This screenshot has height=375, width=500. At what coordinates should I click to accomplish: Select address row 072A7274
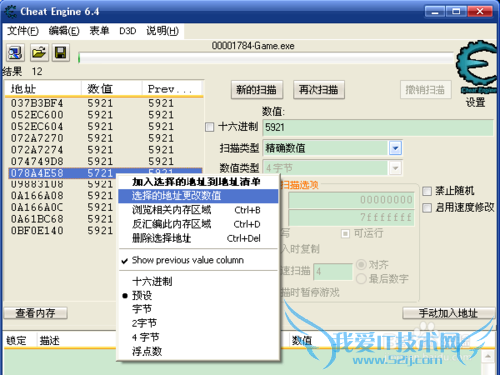[104, 150]
